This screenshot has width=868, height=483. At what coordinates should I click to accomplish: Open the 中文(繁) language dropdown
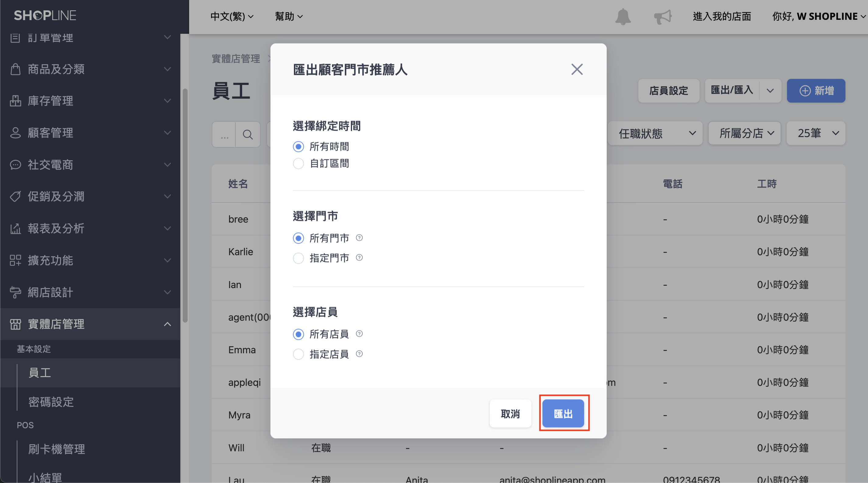[x=232, y=16]
